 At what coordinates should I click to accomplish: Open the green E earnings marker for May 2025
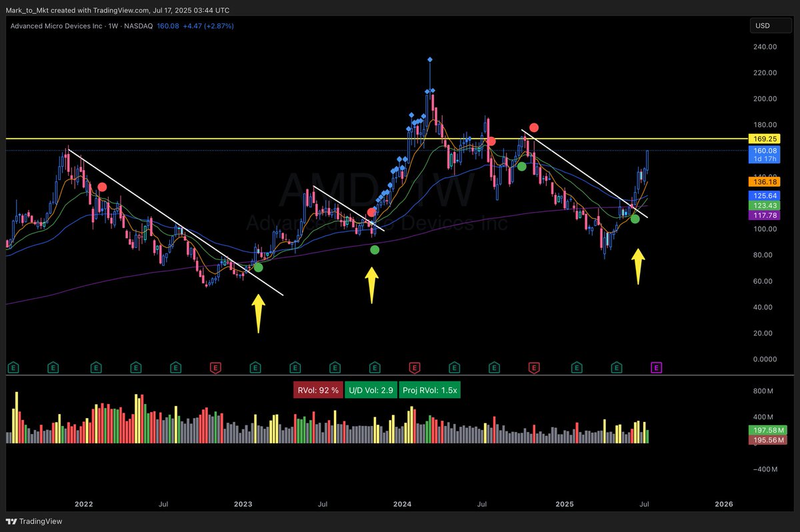[x=617, y=367]
